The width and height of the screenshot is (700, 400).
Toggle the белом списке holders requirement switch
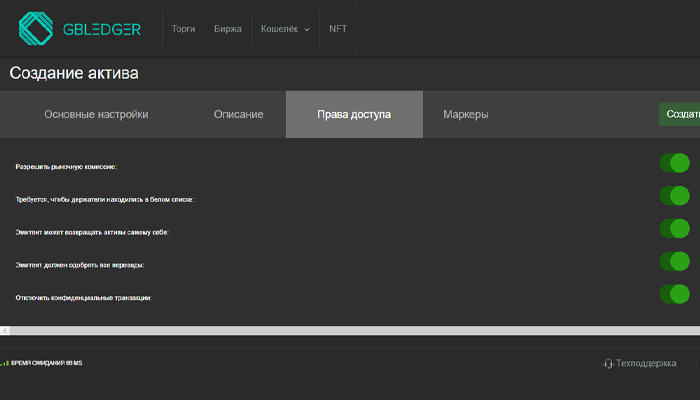coord(675,196)
